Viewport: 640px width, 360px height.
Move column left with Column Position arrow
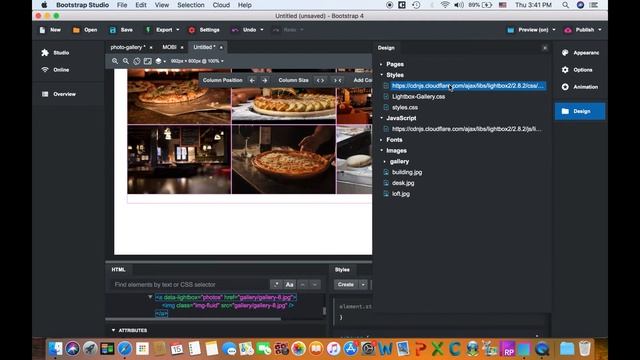click(252, 80)
